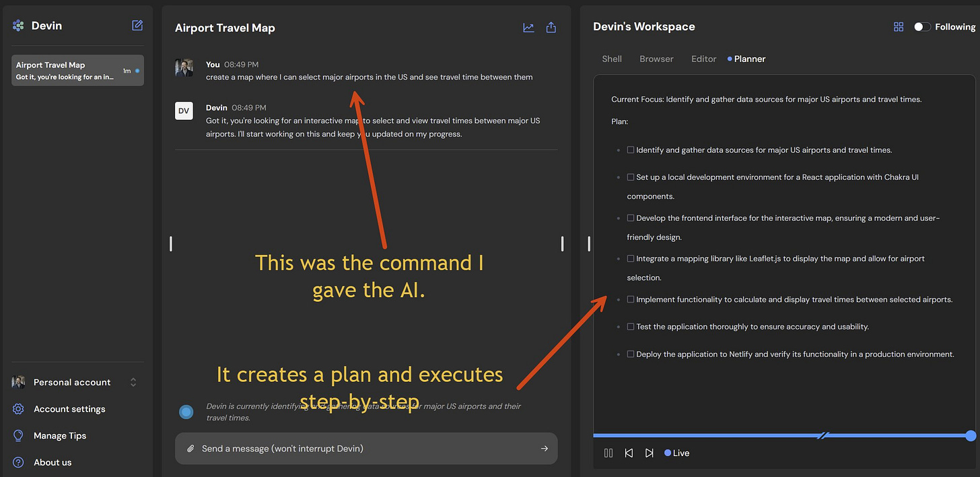Open Account settings

tap(69, 409)
